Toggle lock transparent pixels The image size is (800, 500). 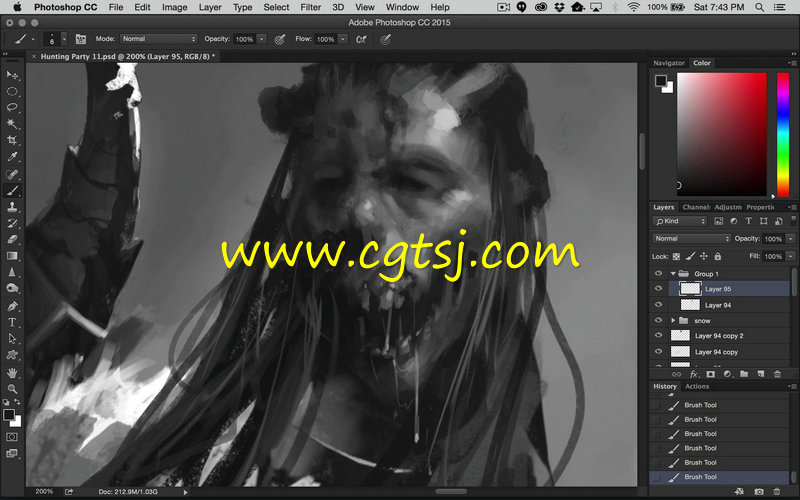pyautogui.click(x=676, y=257)
